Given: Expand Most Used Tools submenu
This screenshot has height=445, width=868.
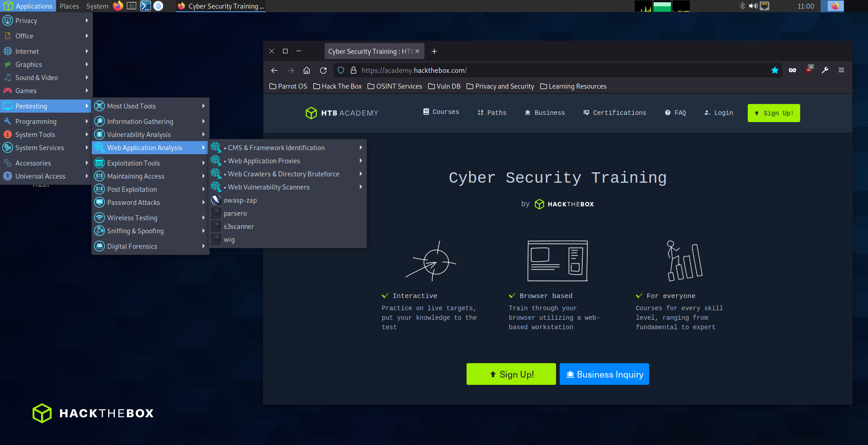Looking at the screenshot, I should pos(150,106).
